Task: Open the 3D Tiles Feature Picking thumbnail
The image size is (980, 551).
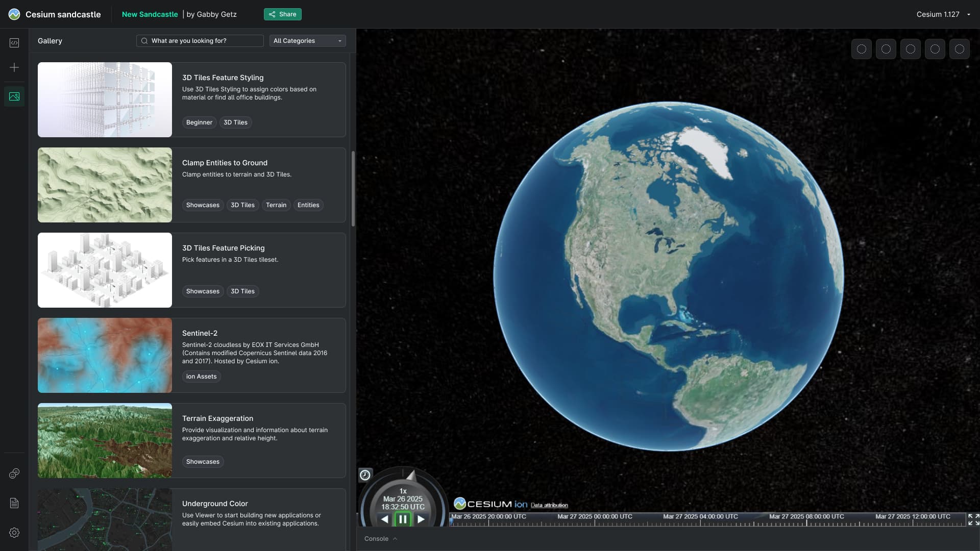Action: 105,270
